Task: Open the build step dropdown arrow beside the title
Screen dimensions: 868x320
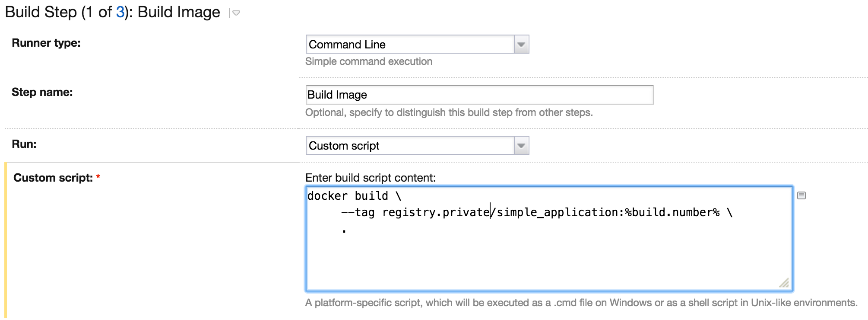Action: coord(236,13)
